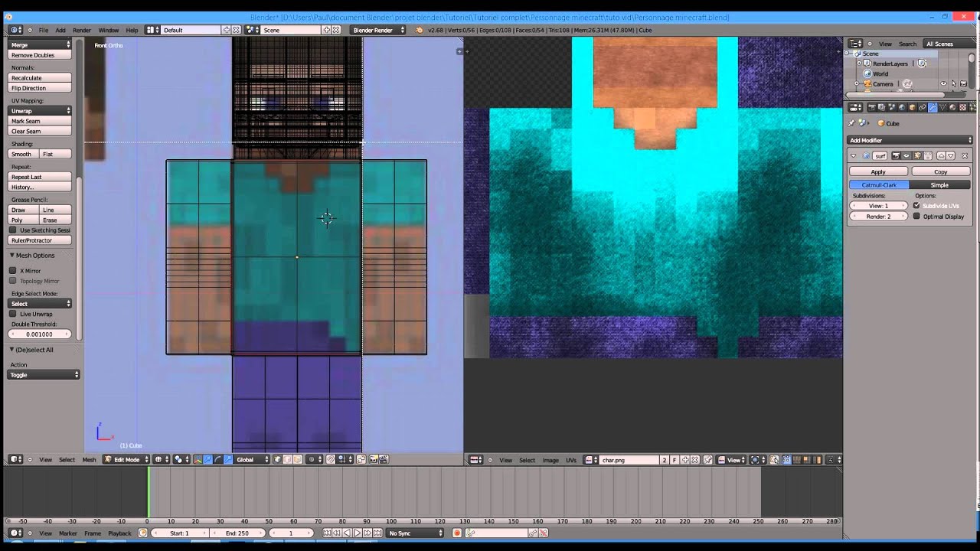Open the Texture properties tab (checker icon)

pyautogui.click(x=962, y=107)
